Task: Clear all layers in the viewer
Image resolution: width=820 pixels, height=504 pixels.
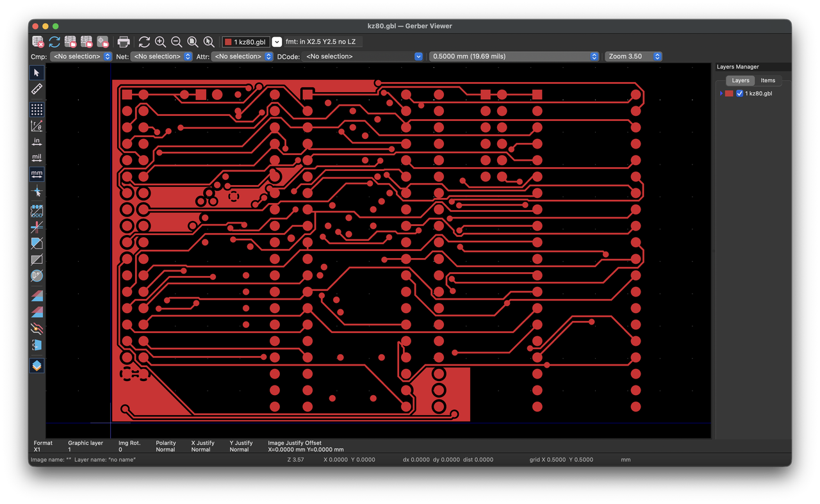Action: click(37, 41)
